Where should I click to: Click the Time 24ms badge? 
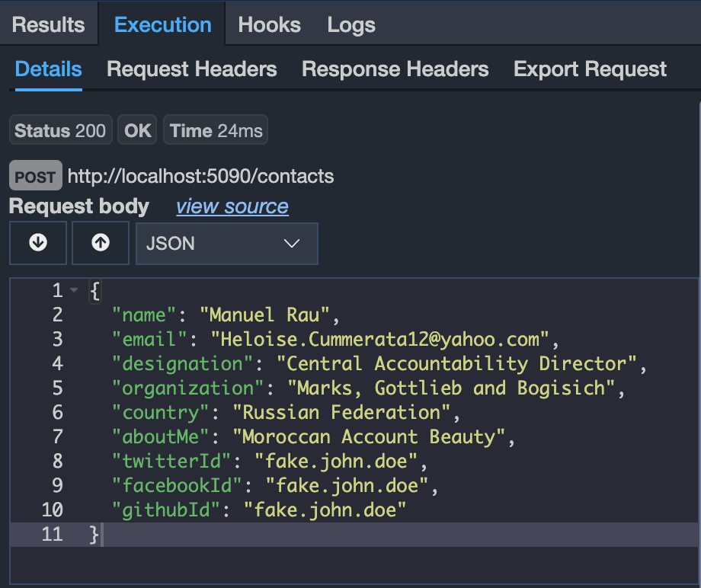(216, 130)
